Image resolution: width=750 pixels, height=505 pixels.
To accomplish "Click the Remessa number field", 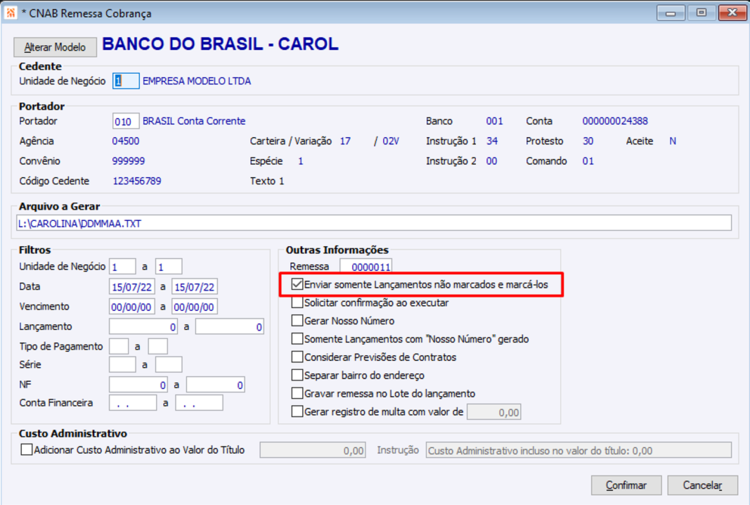I will 366,266.
